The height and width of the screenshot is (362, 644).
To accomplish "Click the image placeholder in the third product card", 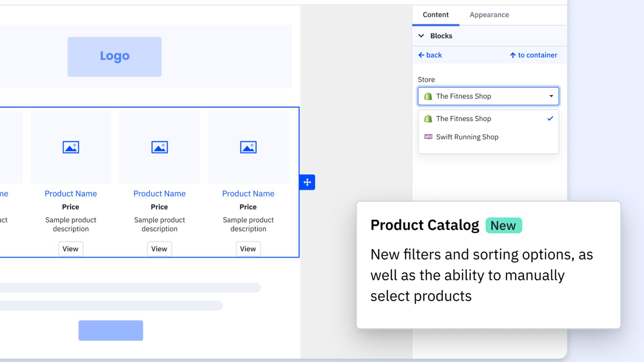I will click(160, 147).
